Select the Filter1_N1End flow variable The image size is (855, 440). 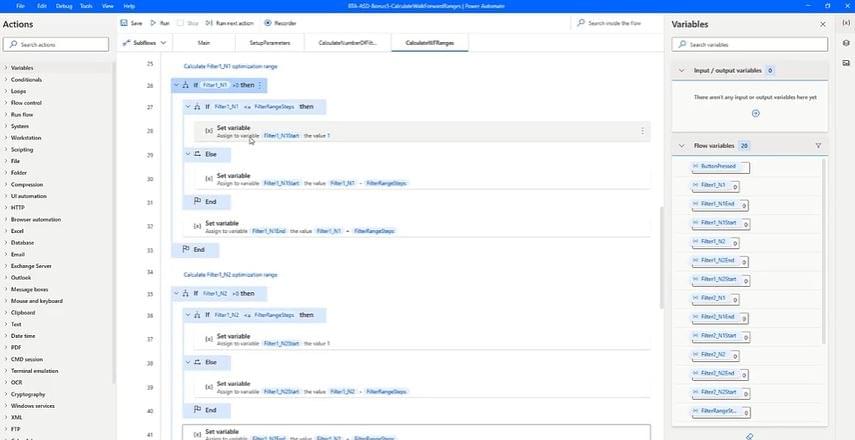pyautogui.click(x=717, y=204)
